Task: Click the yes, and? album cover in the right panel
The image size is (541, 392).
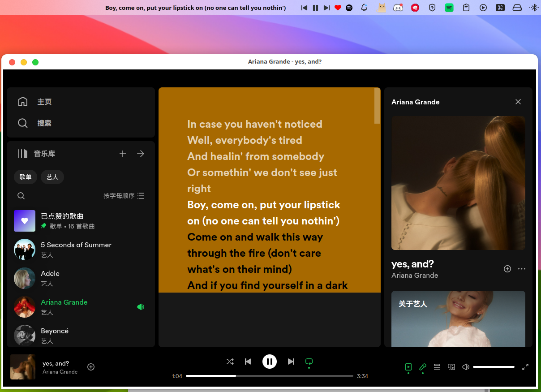Action: click(458, 183)
